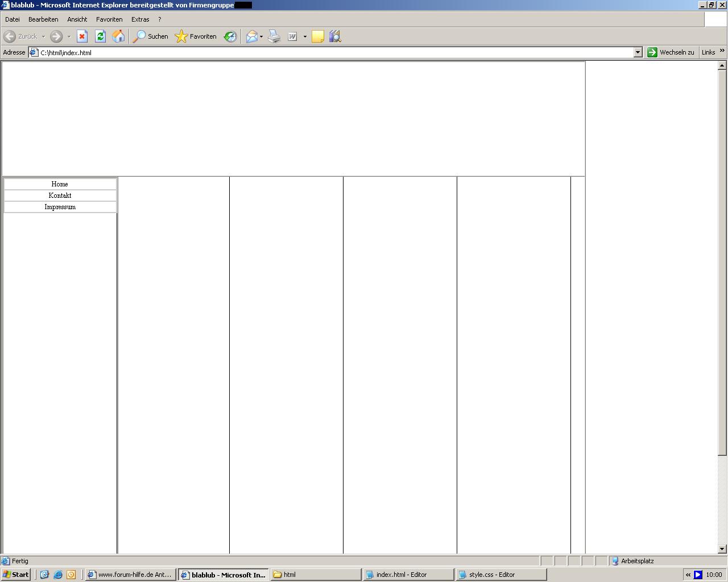
Task: Refresh the page with the reload icon
Action: click(100, 36)
